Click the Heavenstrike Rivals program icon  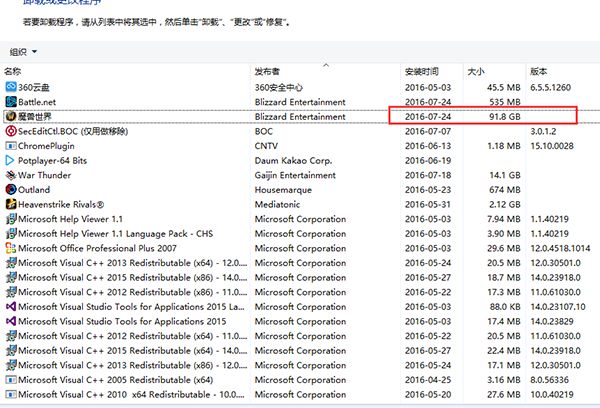click(11, 204)
